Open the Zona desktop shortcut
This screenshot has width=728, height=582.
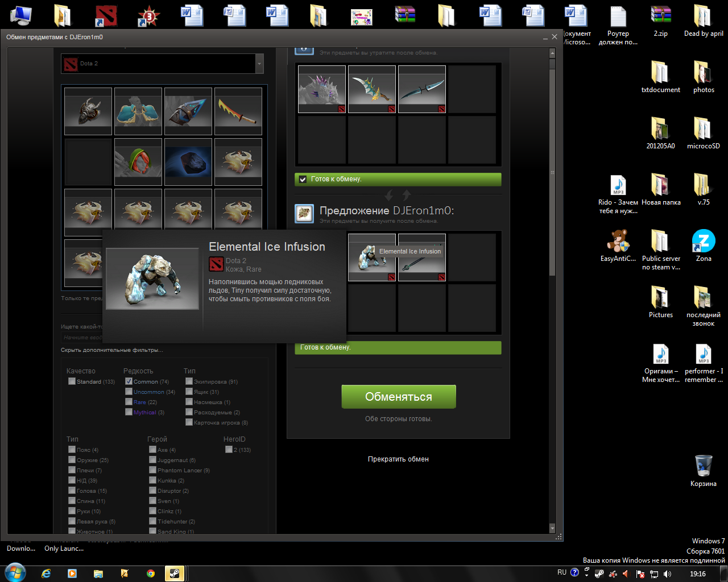[704, 246]
